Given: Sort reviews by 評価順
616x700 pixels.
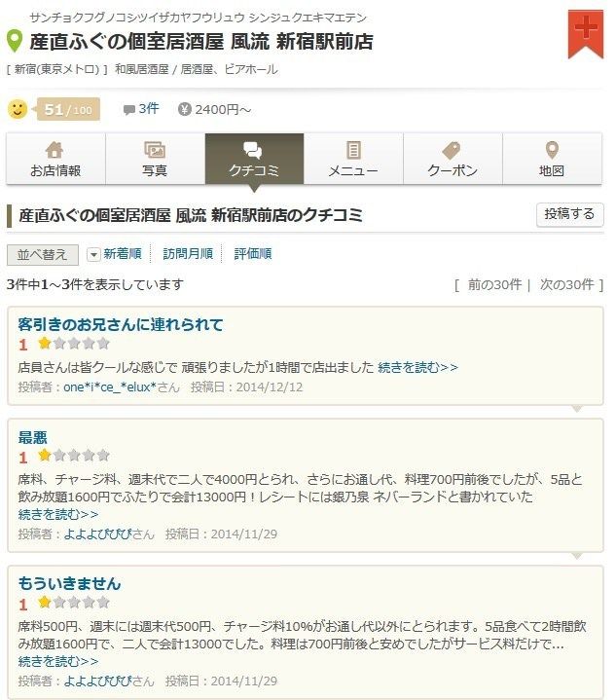Looking at the screenshot, I should [253, 254].
